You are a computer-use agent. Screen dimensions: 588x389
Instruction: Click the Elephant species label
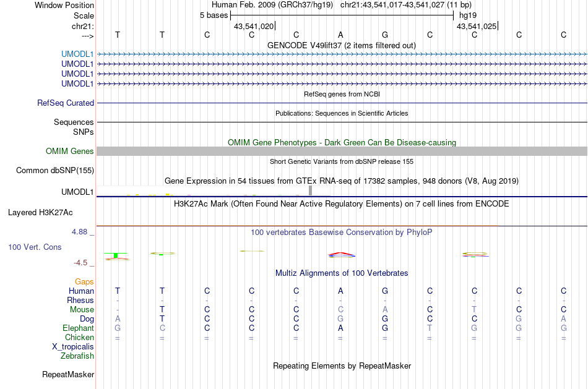click(x=79, y=328)
